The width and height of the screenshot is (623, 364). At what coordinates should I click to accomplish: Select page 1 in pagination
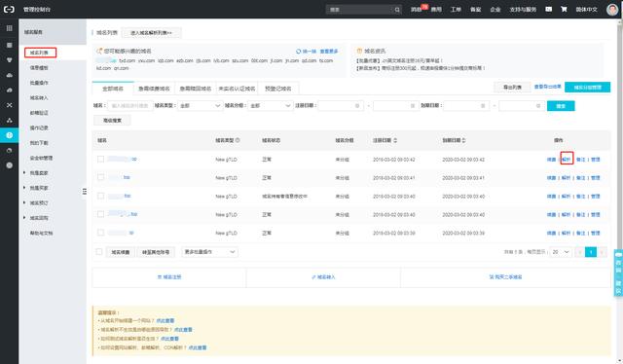click(x=591, y=252)
